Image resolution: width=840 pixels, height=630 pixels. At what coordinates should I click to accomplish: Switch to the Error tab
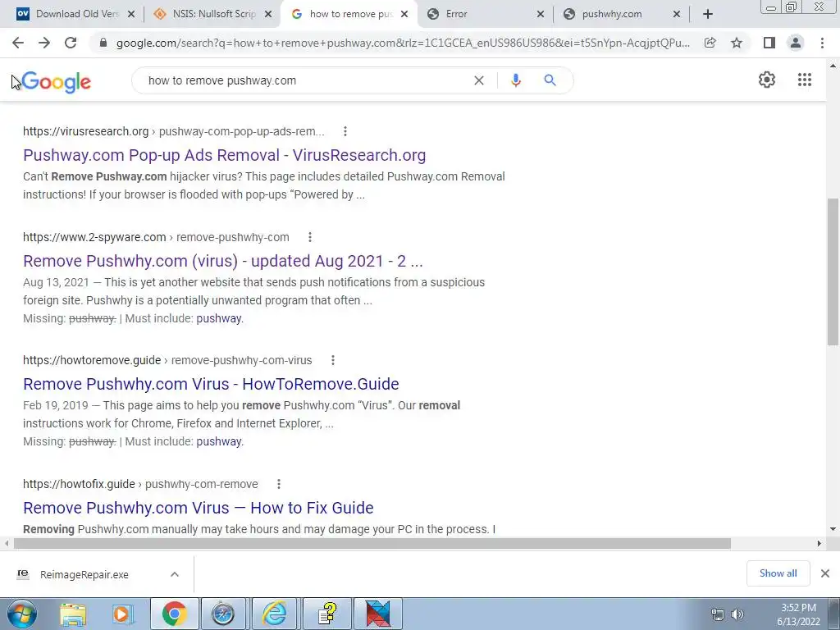point(485,15)
